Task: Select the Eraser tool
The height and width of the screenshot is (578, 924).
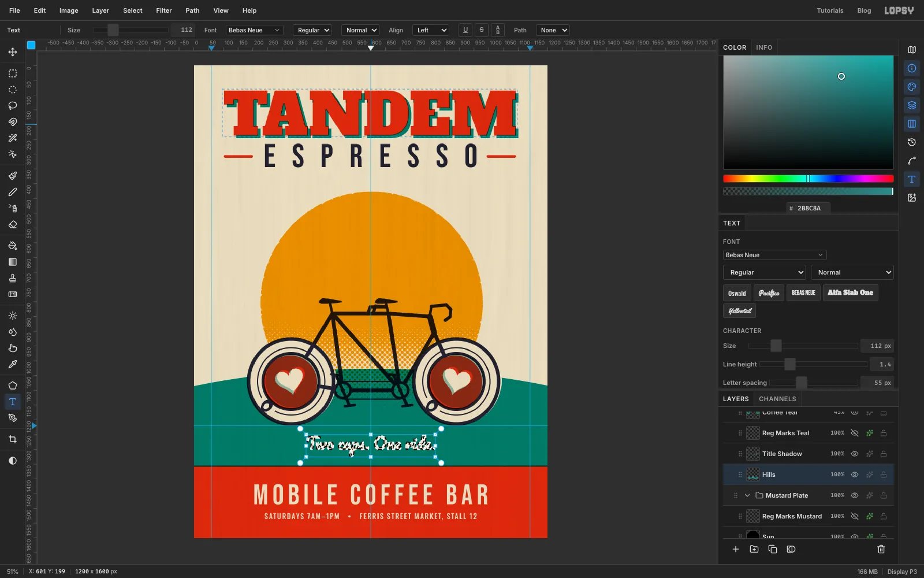Action: pos(12,224)
